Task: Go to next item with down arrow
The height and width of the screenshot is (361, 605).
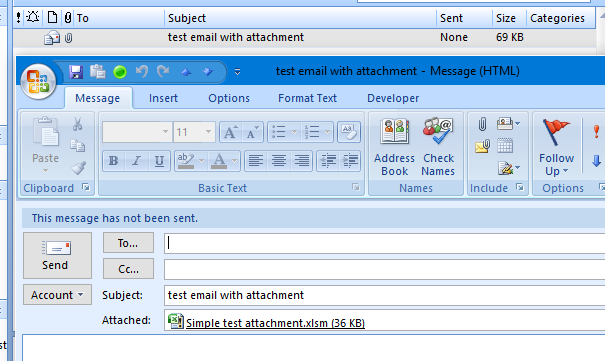Action: click(x=208, y=72)
